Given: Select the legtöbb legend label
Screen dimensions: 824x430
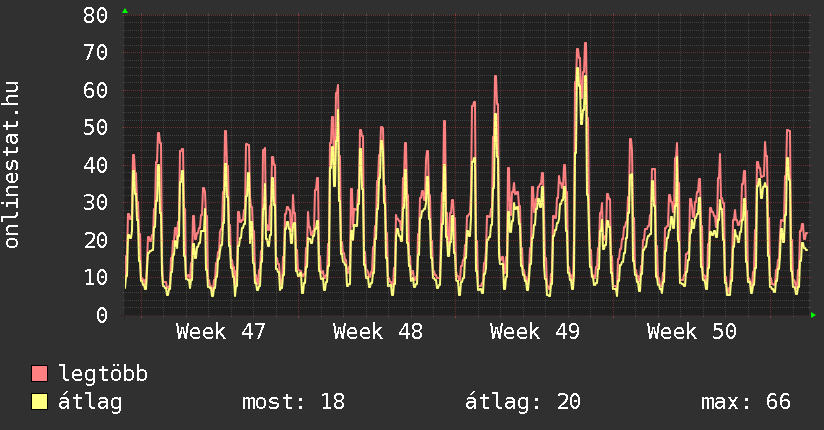Looking at the screenshot, I should [x=104, y=374].
